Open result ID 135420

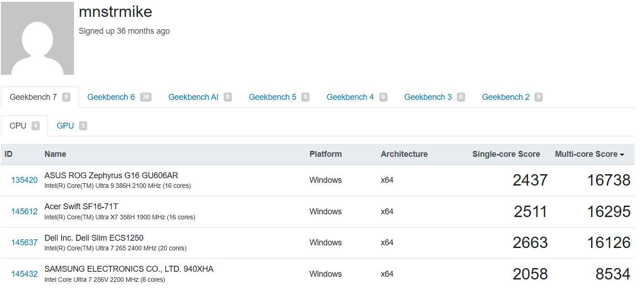(x=24, y=180)
